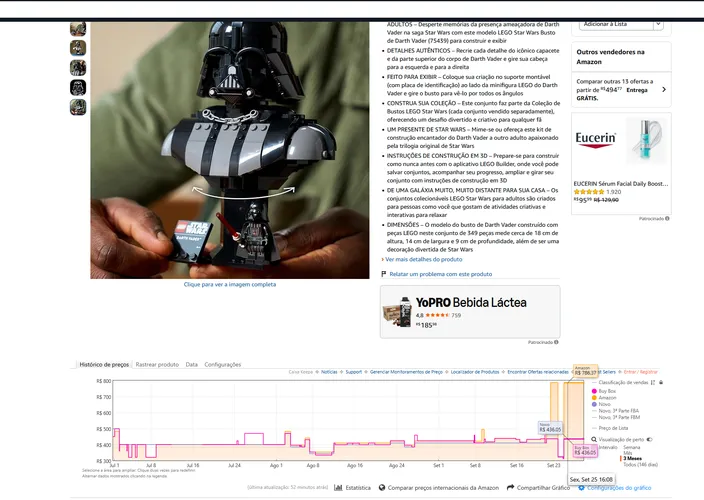
Task: Switch to the Configurações tab
Action: [223, 364]
